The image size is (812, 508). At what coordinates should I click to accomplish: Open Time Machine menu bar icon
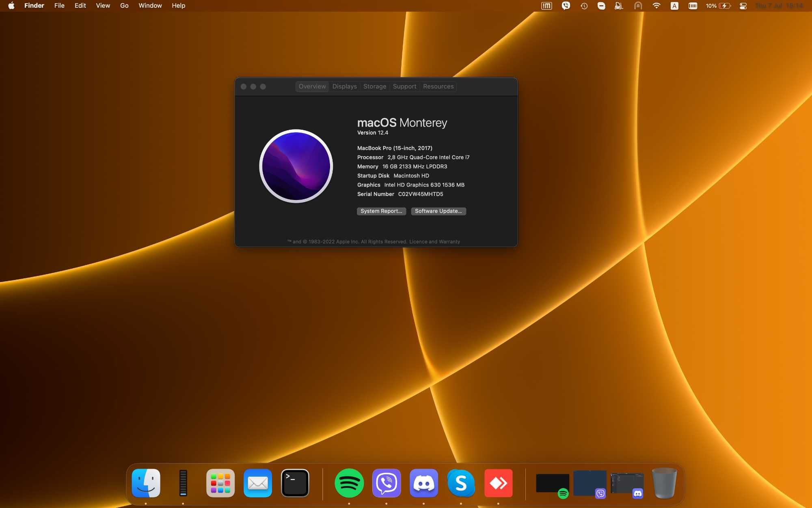pyautogui.click(x=584, y=6)
